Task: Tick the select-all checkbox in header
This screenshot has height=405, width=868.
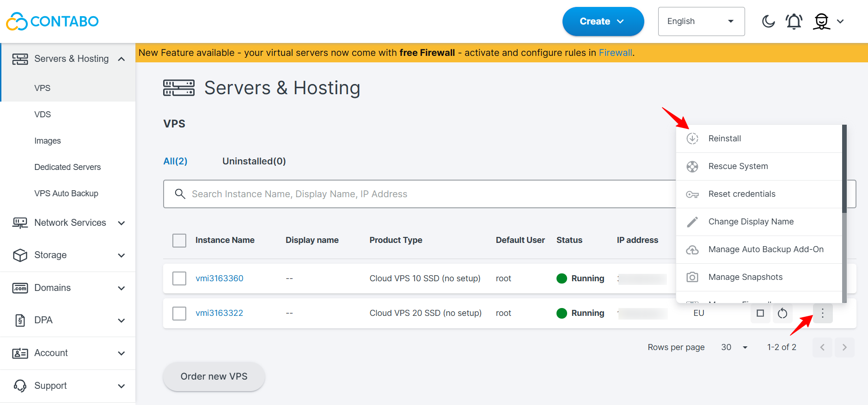Action: click(x=179, y=241)
